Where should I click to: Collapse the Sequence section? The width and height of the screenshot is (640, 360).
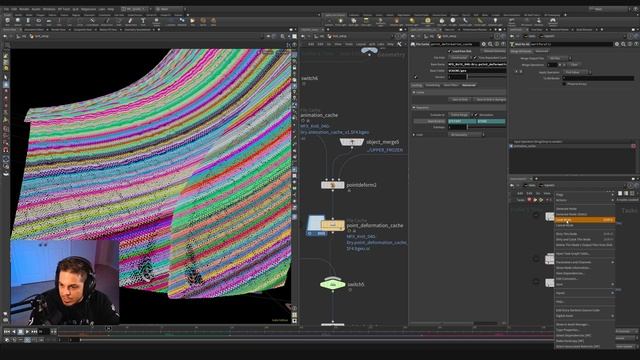pos(414,108)
